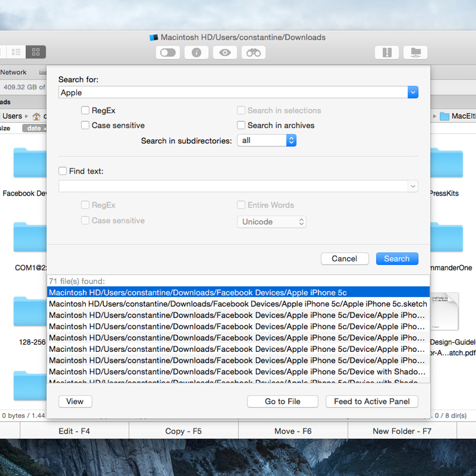Open file info toolbar icon
476x476 pixels.
click(x=196, y=53)
